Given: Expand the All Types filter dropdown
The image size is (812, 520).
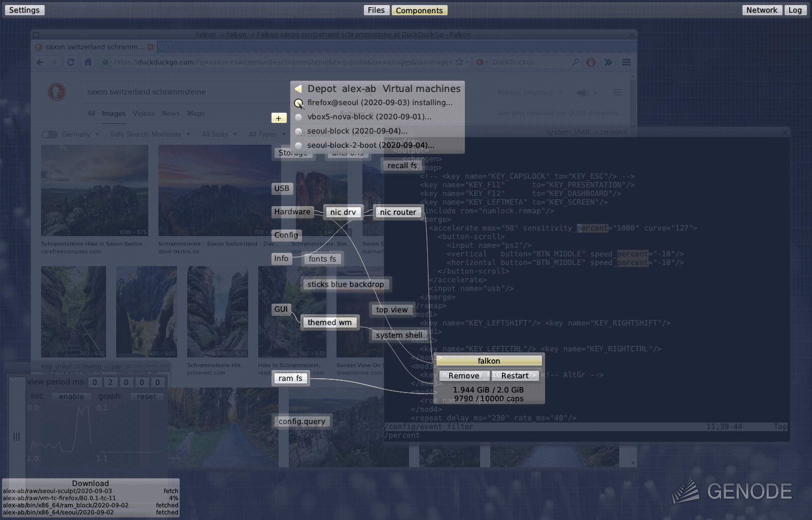Looking at the screenshot, I should point(266,135).
